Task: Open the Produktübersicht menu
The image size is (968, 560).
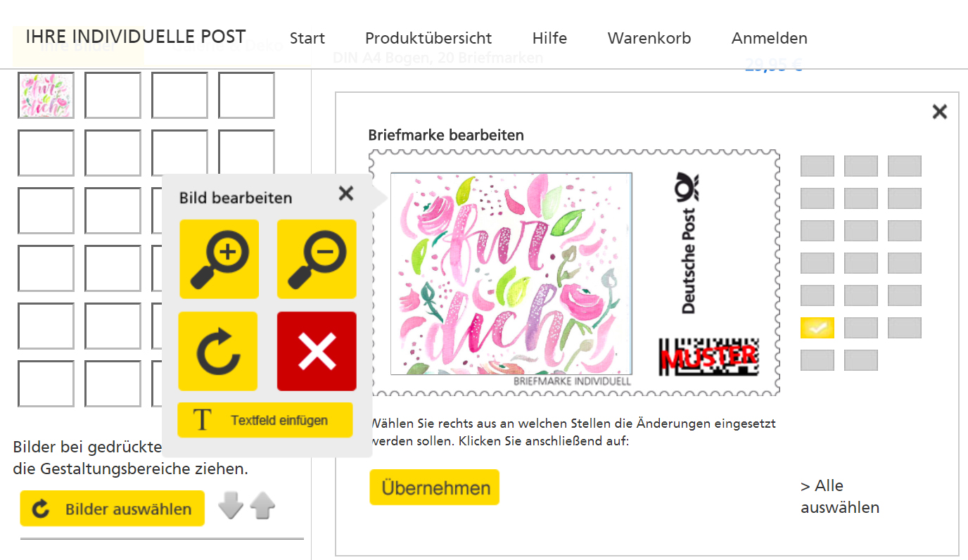Action: (428, 38)
